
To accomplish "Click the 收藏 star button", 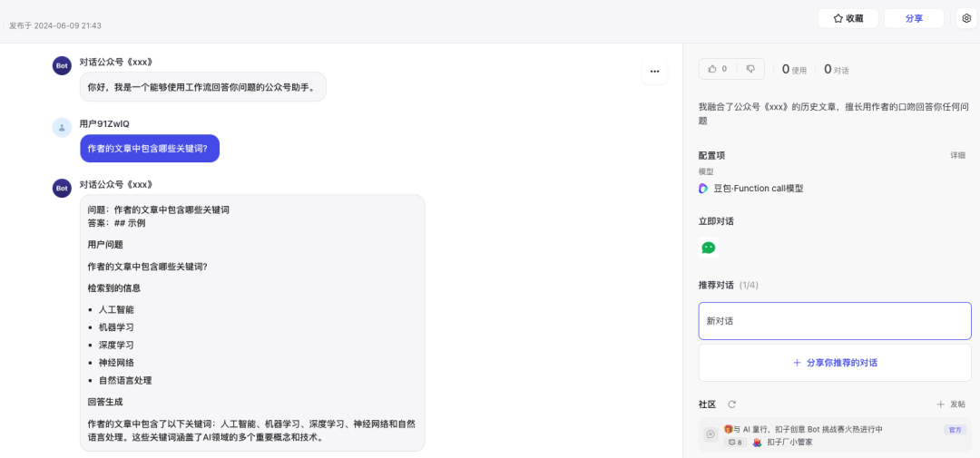I will tap(848, 19).
